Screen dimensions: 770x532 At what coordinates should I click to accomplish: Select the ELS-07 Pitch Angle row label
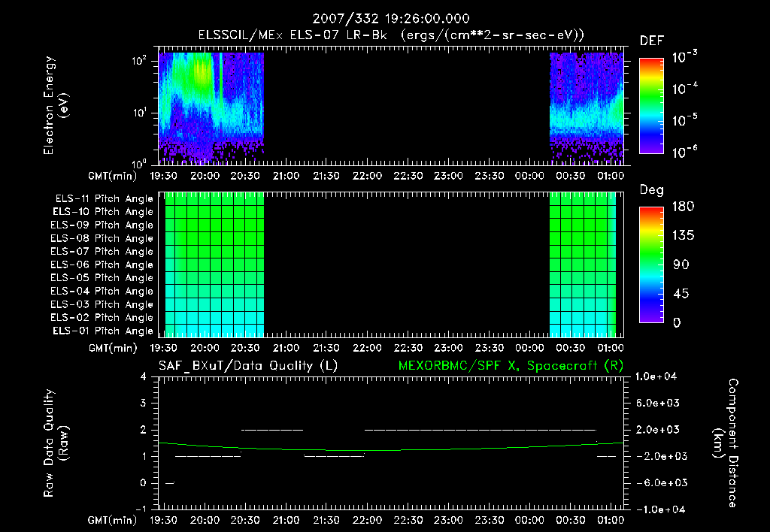[x=102, y=251]
